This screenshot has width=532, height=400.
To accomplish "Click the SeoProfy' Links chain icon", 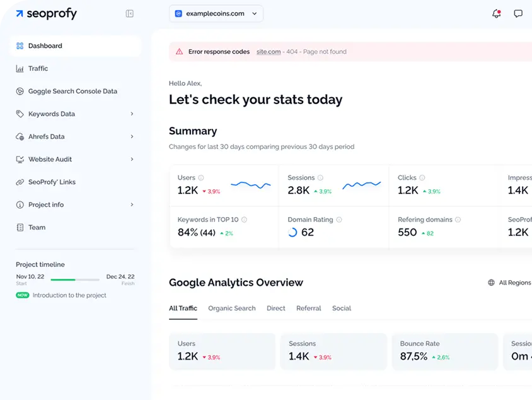I will tap(20, 182).
